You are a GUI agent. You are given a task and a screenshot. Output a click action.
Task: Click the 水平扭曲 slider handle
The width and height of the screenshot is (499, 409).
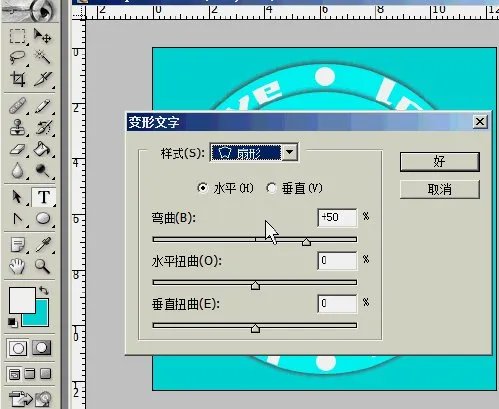click(x=255, y=285)
